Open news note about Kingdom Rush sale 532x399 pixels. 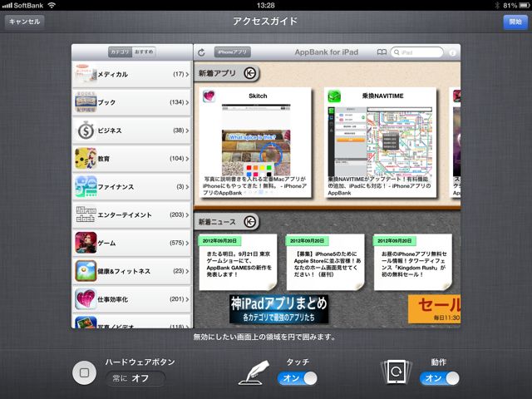coord(413,263)
